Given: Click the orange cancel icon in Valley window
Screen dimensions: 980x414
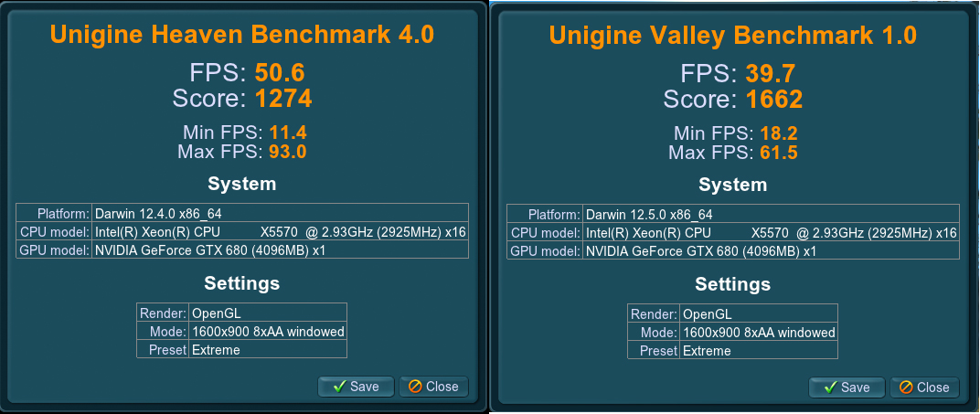Looking at the screenshot, I should tap(906, 387).
